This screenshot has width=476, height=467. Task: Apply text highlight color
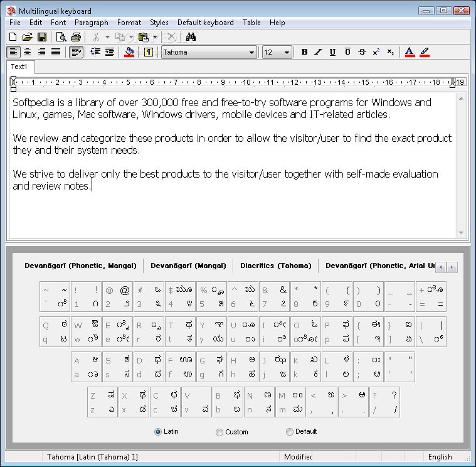pyautogui.click(x=425, y=52)
